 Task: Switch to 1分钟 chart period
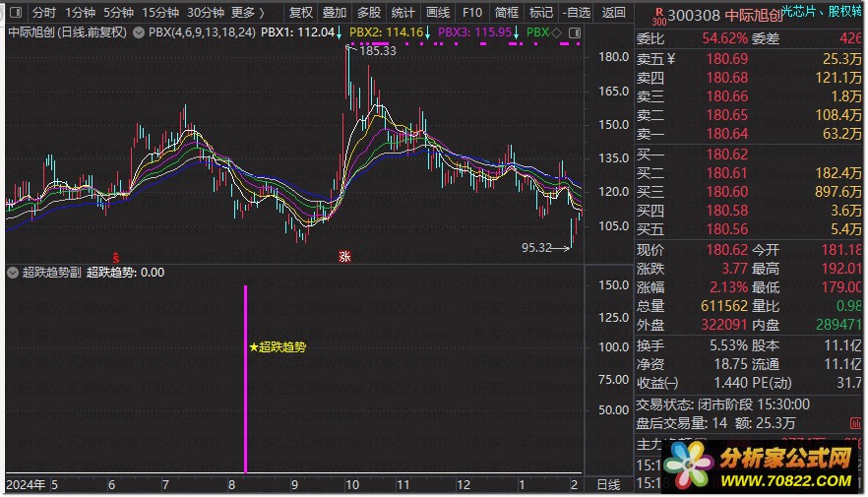tap(80, 12)
